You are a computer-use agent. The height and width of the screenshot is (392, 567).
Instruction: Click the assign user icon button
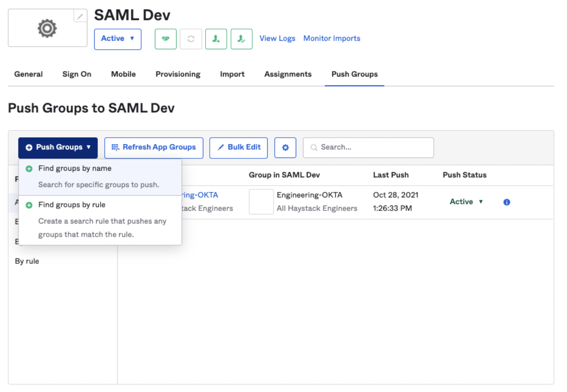tap(216, 39)
